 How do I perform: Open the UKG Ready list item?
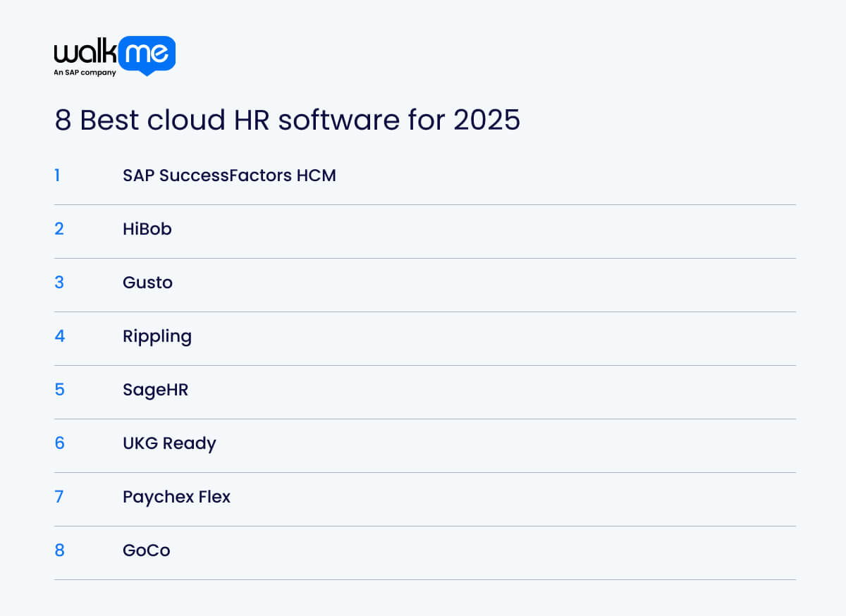(x=169, y=443)
